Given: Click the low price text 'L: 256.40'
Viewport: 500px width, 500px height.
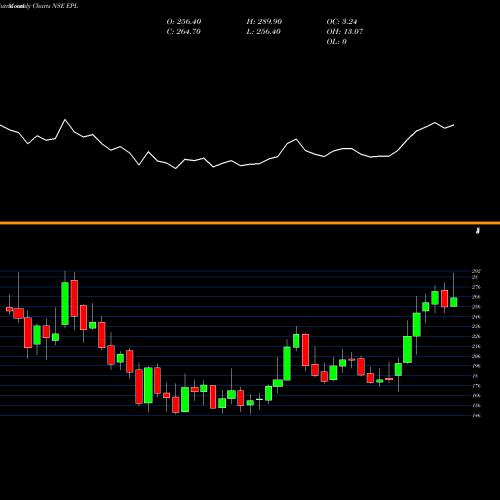Looking at the screenshot, I should 264,32.
